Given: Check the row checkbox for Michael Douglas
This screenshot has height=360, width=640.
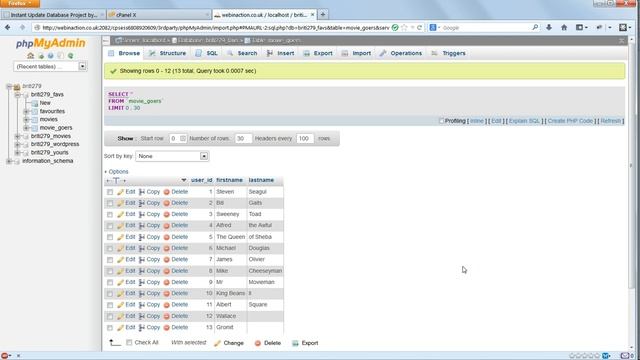Looking at the screenshot, I should (x=110, y=248).
